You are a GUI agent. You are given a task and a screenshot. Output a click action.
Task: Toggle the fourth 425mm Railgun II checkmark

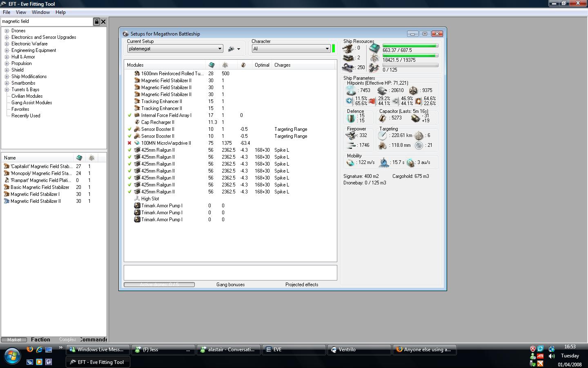(x=129, y=171)
